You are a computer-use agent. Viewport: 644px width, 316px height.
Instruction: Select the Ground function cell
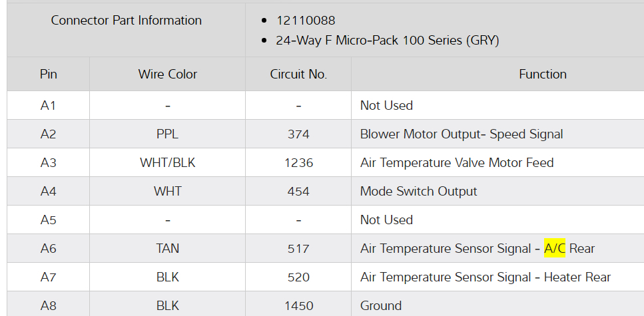[381, 305]
